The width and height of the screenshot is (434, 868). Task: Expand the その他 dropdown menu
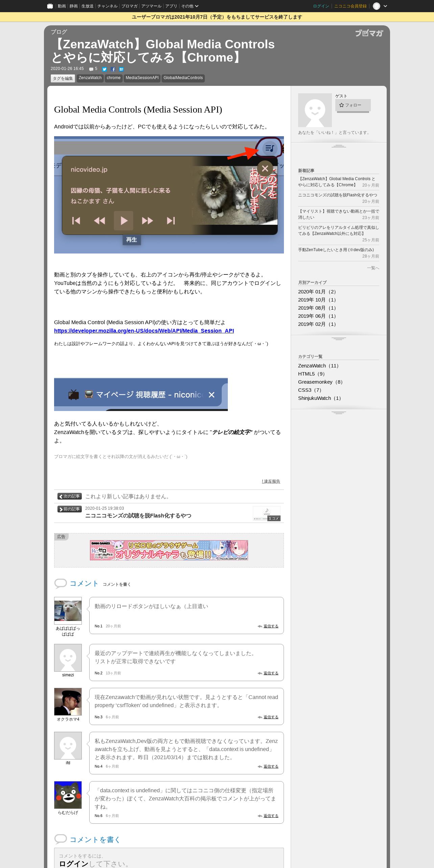(190, 6)
